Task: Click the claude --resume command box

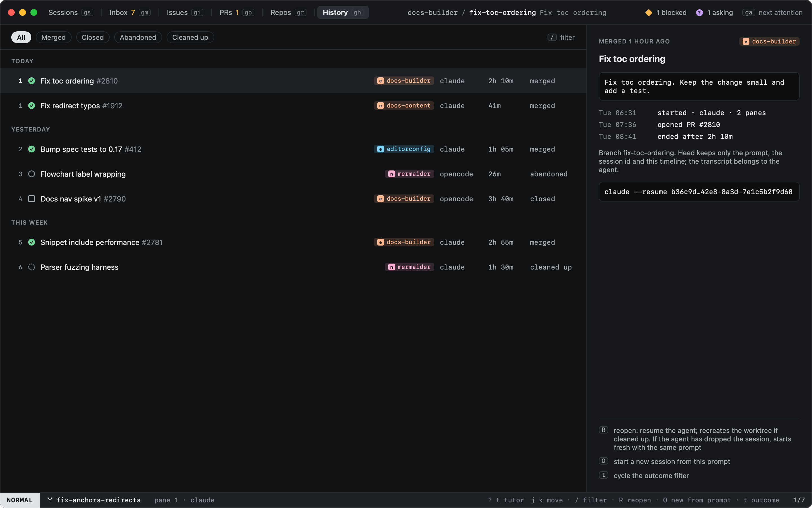Action: [699, 192]
